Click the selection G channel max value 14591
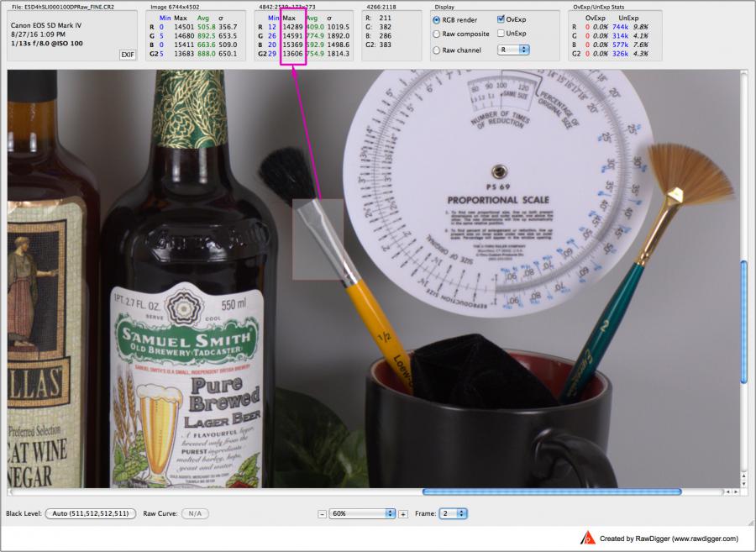The image size is (756, 552). click(292, 35)
